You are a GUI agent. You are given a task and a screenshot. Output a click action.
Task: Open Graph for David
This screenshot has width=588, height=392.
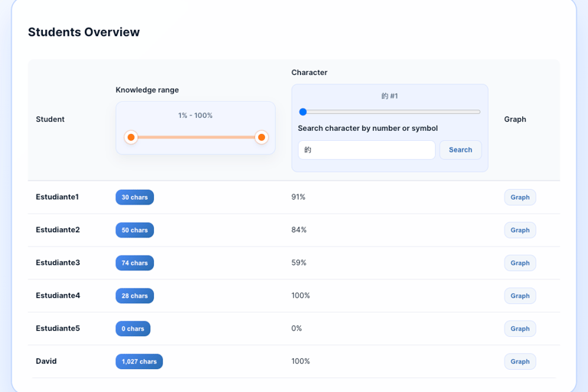click(x=520, y=361)
